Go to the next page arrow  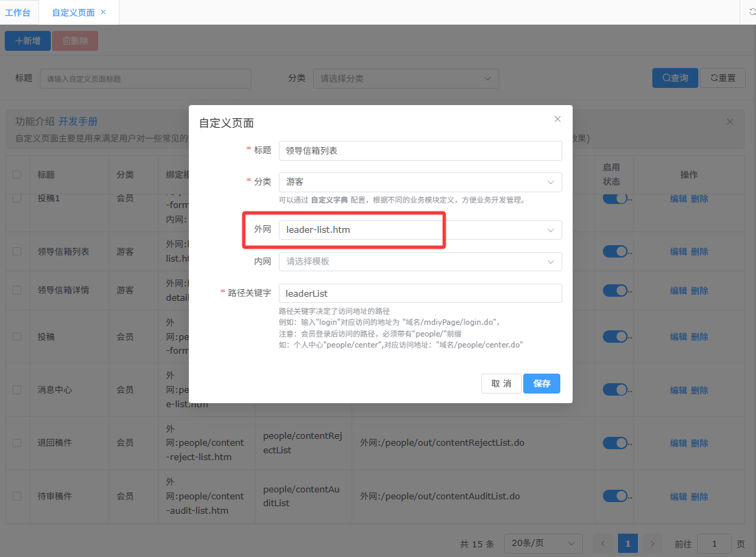coord(652,543)
